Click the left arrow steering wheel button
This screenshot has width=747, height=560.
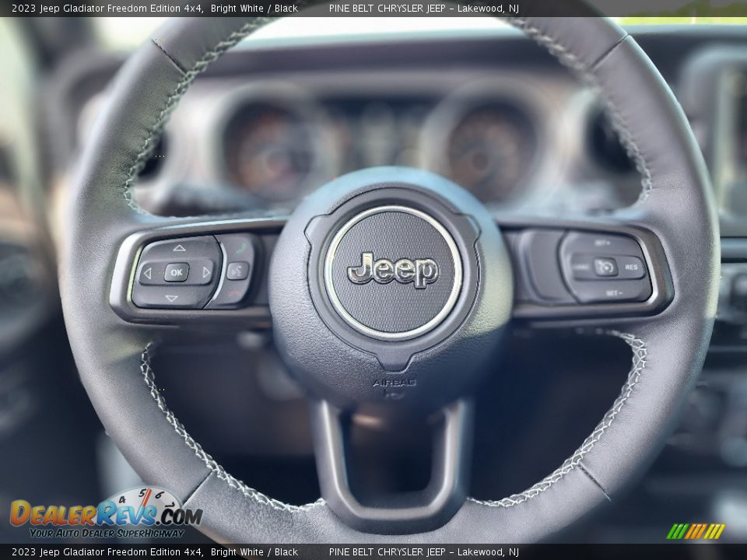pos(147,273)
